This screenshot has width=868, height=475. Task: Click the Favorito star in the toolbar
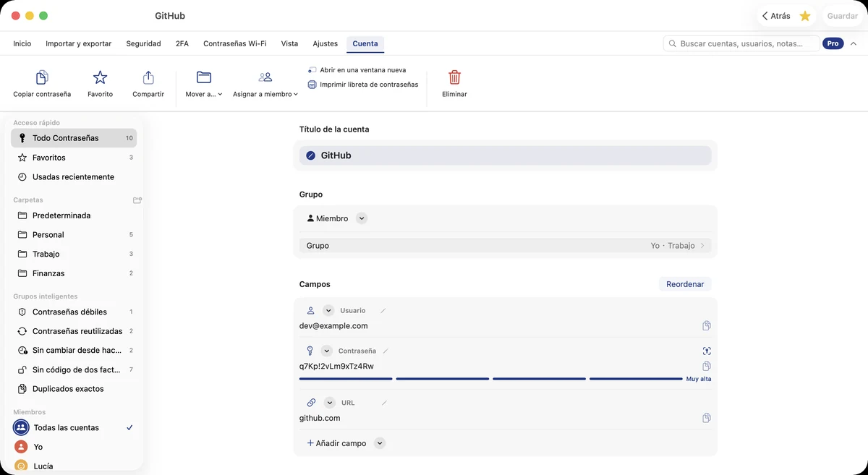100,77
